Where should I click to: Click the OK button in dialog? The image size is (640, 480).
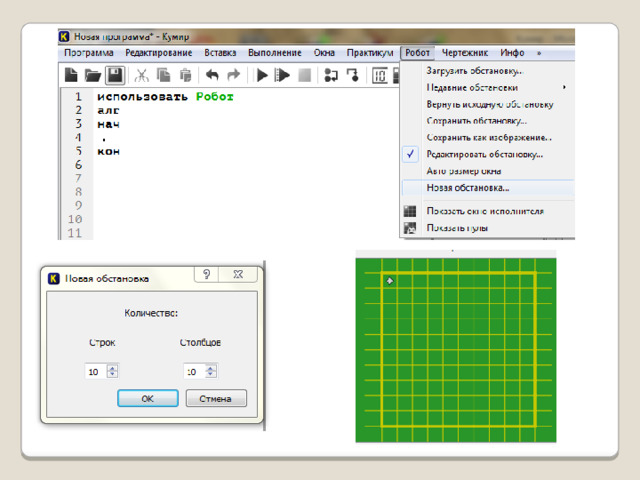[148, 398]
